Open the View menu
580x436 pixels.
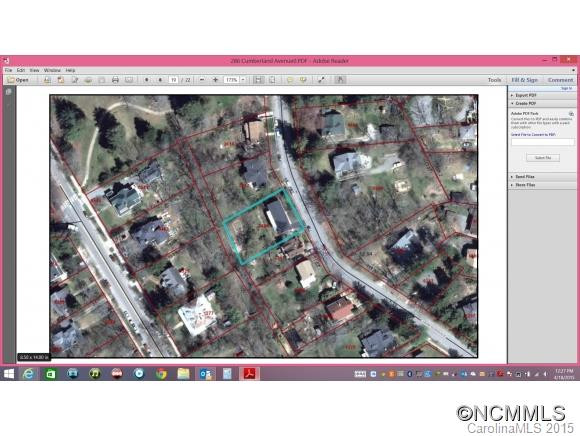(x=34, y=70)
